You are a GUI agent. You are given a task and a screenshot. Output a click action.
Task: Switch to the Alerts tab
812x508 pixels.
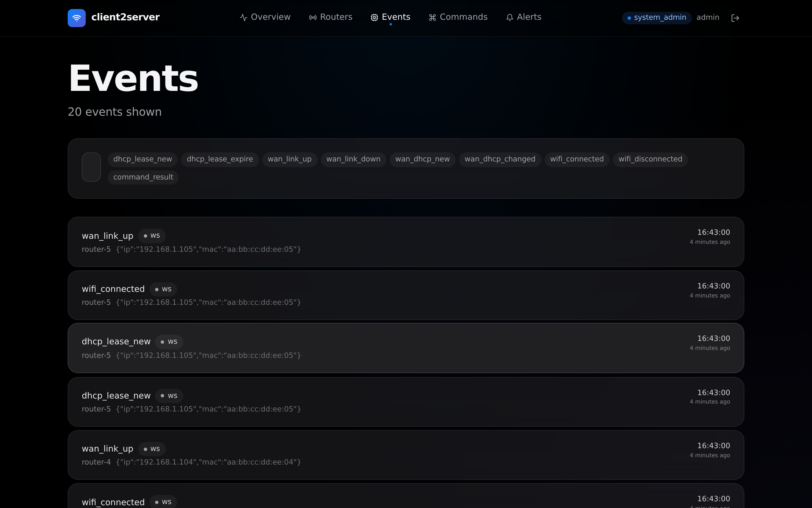click(524, 17)
